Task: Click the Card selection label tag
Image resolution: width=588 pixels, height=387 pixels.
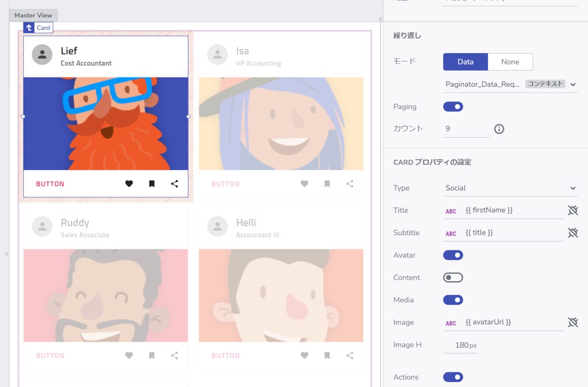Action: [x=43, y=28]
